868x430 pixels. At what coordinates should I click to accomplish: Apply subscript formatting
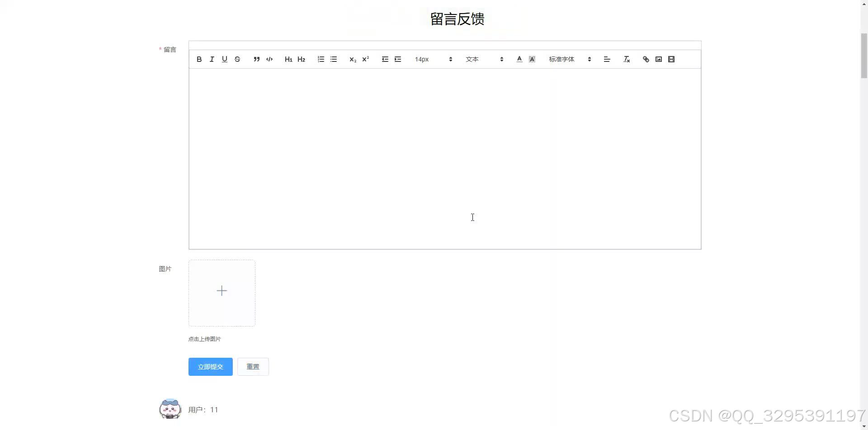click(x=353, y=59)
